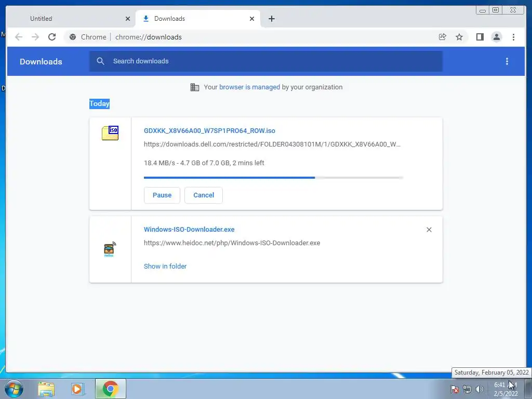Click the ISO download progress bar
This screenshot has height=399, width=532.
[x=273, y=178]
